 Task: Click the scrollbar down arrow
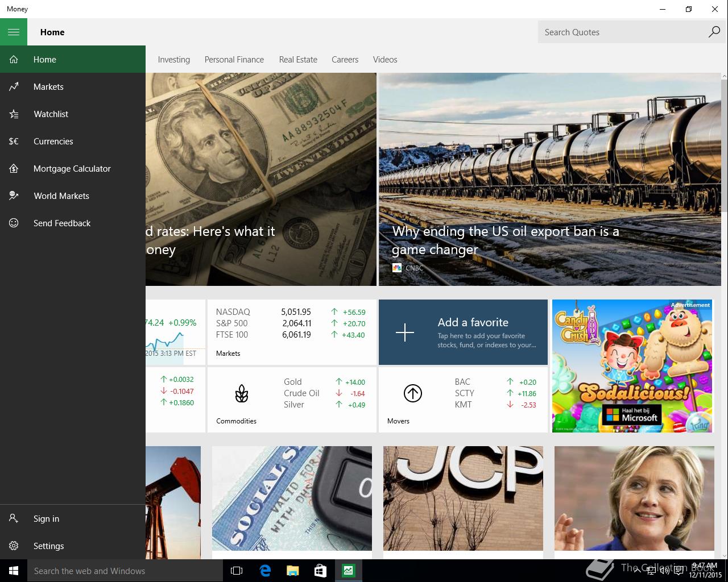724,555
